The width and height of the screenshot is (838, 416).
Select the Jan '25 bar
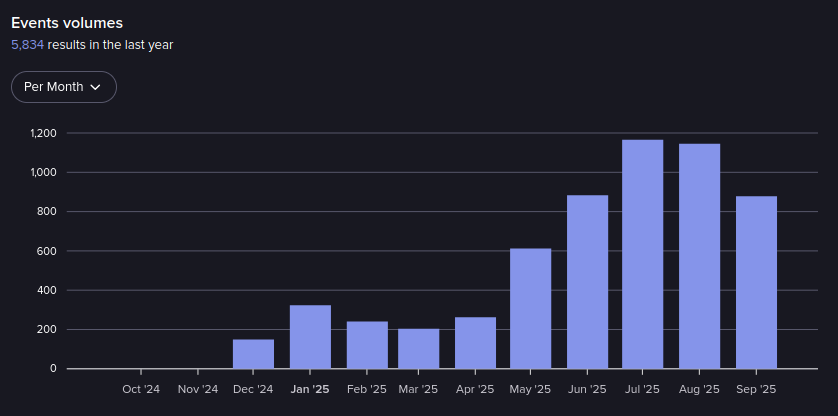click(310, 337)
